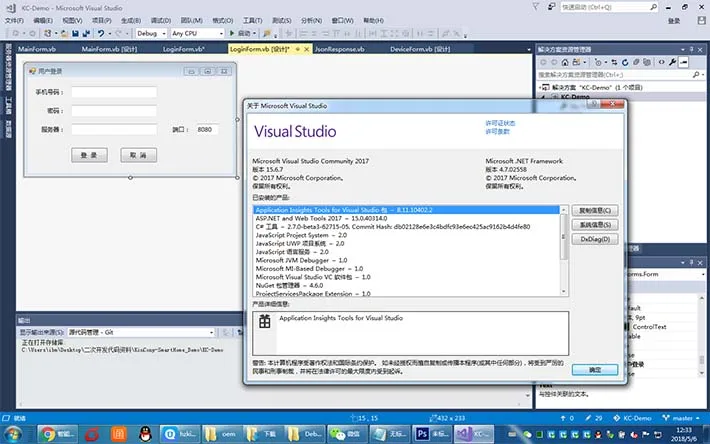Click the Save icon in the toolbar
This screenshot has width=710, height=444.
pos(75,33)
